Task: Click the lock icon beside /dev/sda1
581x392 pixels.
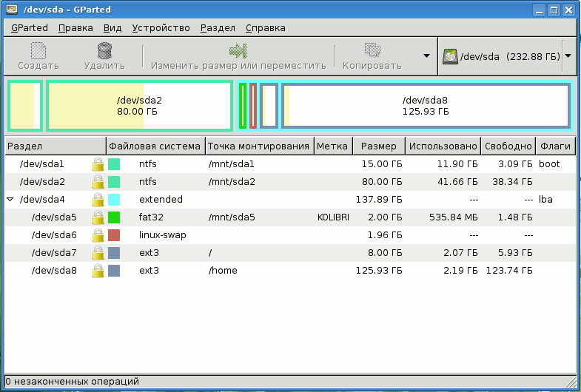Action: 98,163
